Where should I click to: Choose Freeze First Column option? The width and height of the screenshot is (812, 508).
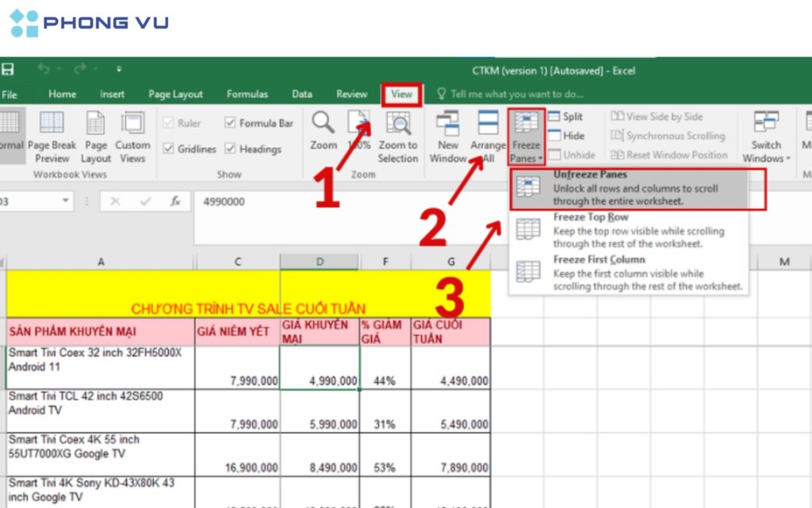click(629, 273)
